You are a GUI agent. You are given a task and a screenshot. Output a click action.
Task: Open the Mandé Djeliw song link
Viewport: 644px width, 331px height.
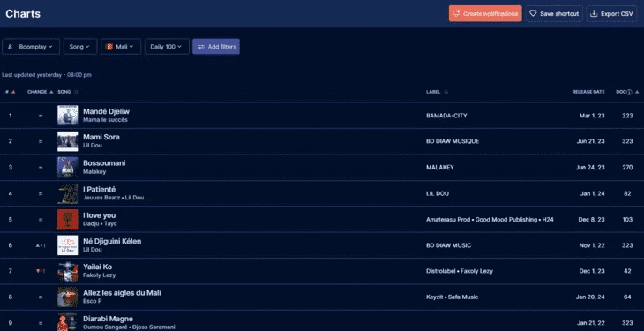point(107,111)
